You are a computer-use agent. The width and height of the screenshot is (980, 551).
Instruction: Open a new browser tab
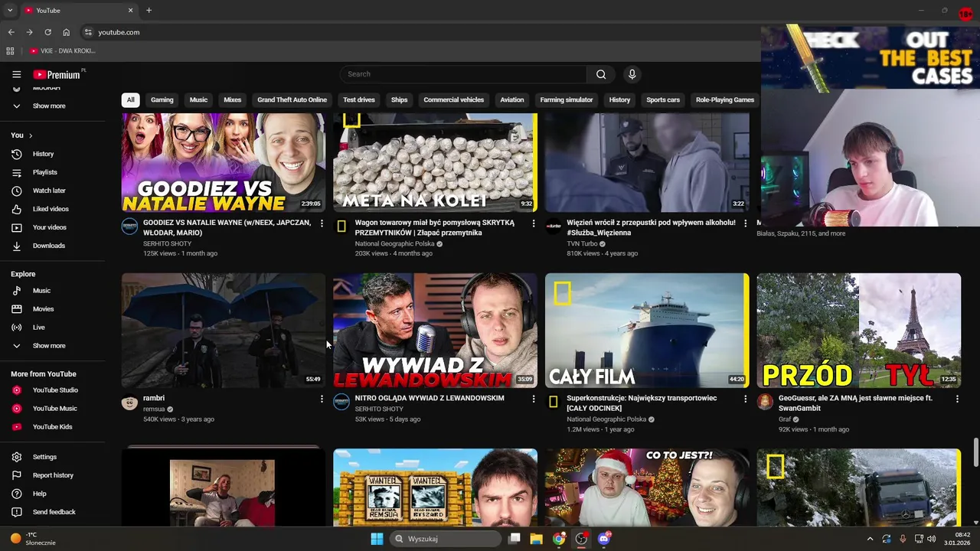(149, 10)
